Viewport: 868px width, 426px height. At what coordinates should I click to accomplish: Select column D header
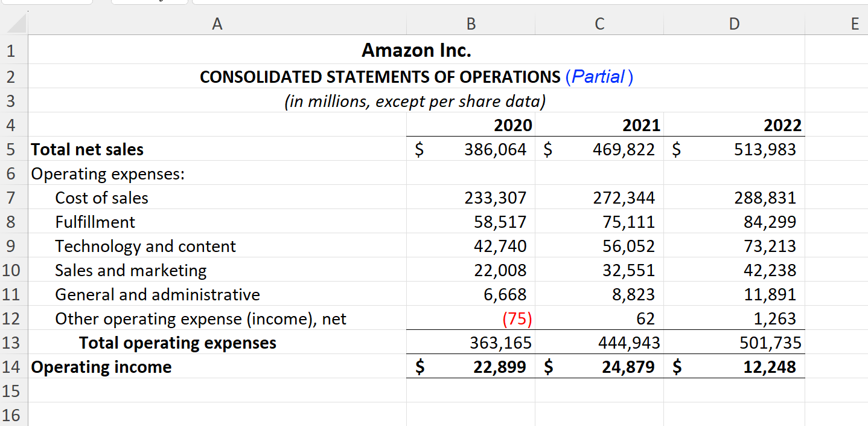(734, 24)
